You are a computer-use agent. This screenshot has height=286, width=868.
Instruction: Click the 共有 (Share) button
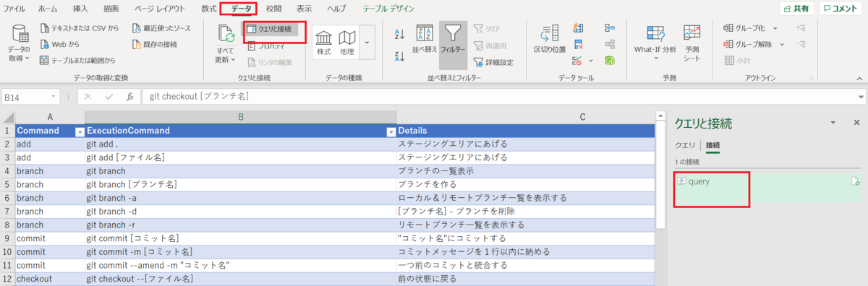tap(796, 9)
